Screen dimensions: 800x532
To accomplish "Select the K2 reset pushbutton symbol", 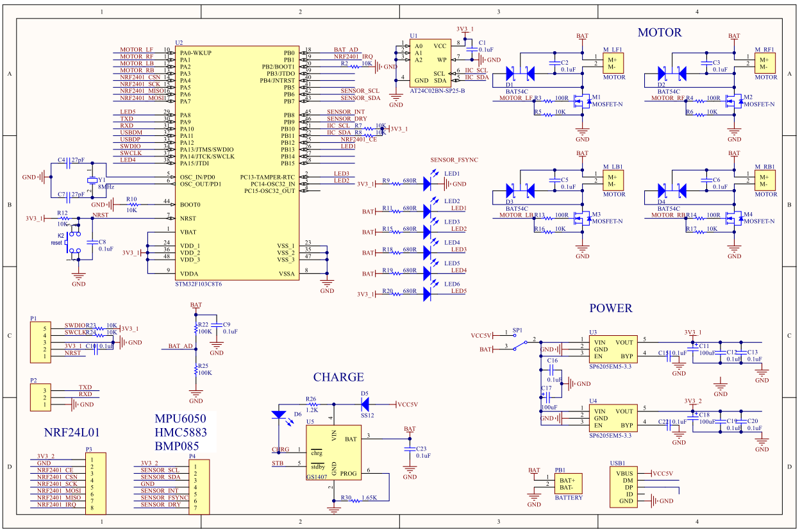I will click(74, 244).
